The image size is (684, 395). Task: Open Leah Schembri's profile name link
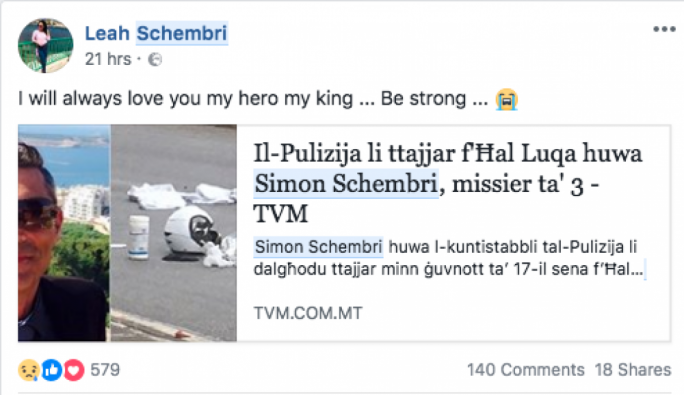pos(156,33)
